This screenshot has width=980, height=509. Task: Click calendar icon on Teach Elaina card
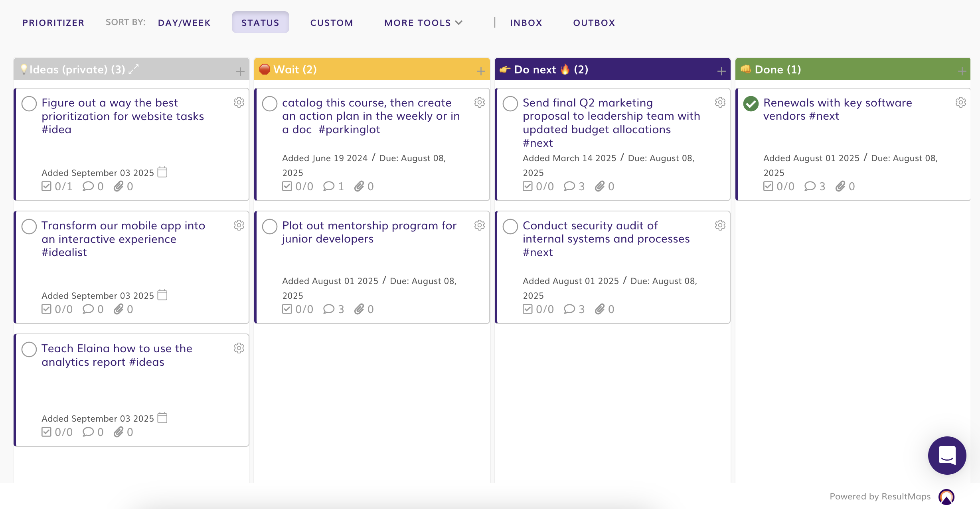(162, 418)
